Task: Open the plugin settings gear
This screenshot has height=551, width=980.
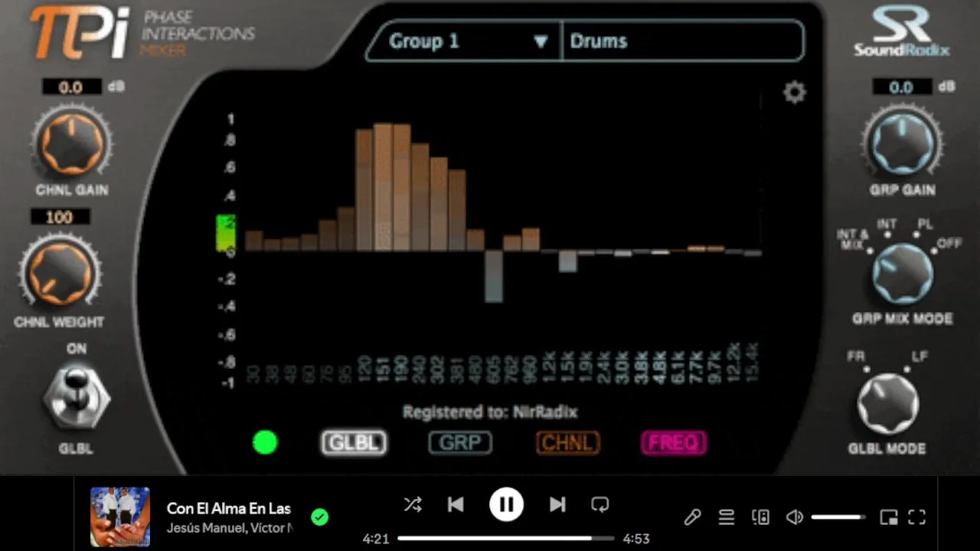Action: [795, 93]
